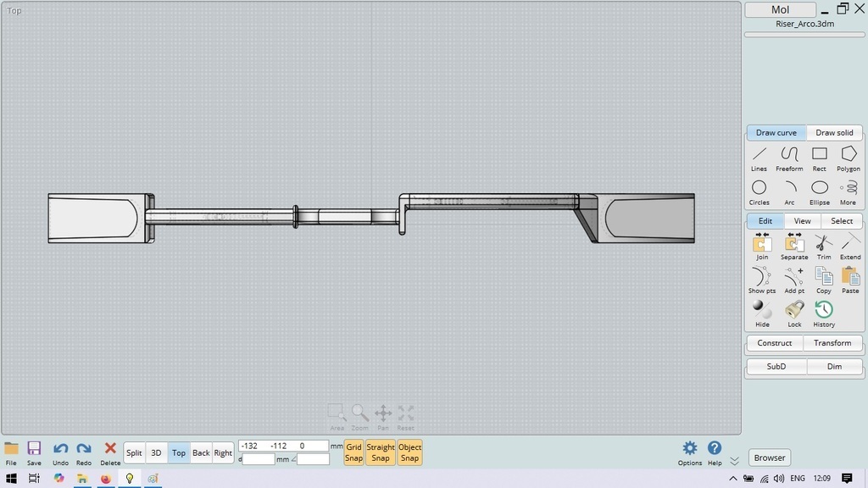
Task: Select the Circles tool
Action: pos(759,192)
